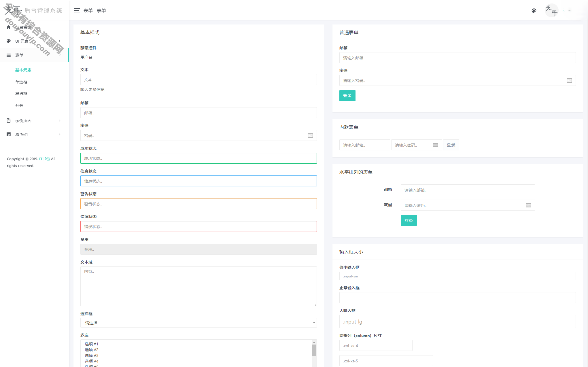
Task: Expand the UI 元素 sidebar menu
Action: 35,41
